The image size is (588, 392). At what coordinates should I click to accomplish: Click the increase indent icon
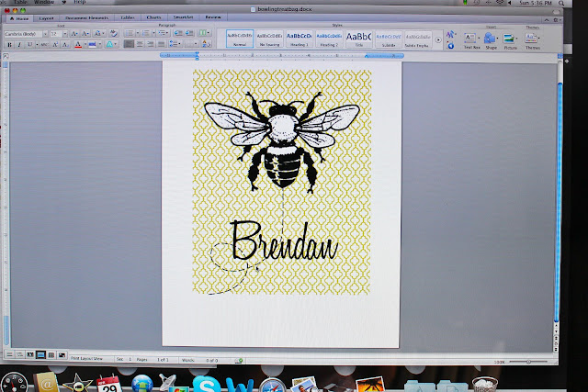coord(189,33)
